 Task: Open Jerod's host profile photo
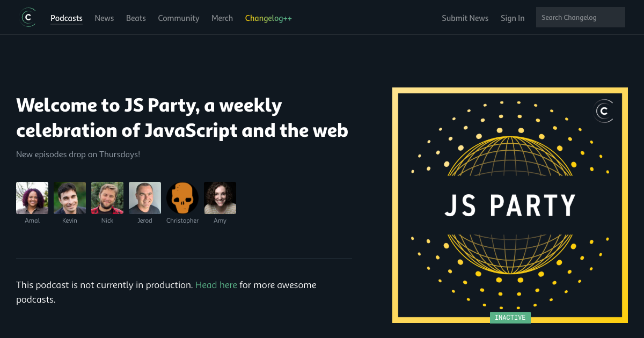point(144,197)
